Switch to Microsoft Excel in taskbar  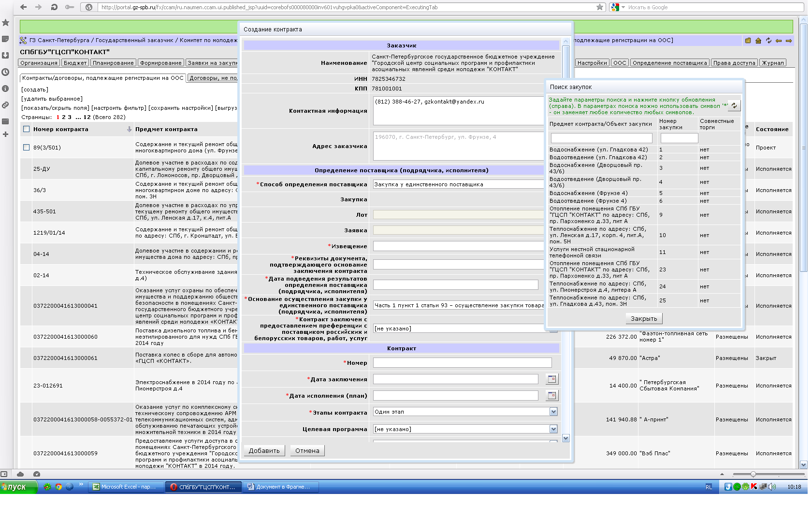click(x=125, y=487)
